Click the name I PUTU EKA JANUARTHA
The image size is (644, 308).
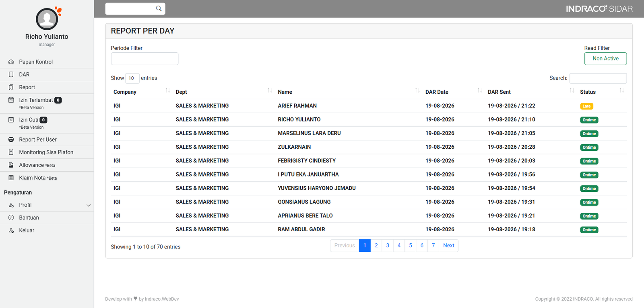pos(308,175)
